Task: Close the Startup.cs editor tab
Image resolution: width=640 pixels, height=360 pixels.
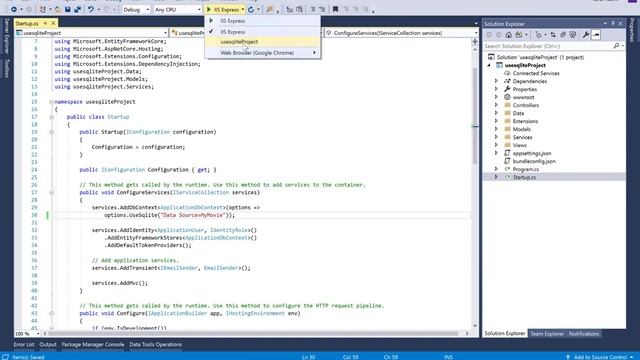Action: click(x=53, y=23)
